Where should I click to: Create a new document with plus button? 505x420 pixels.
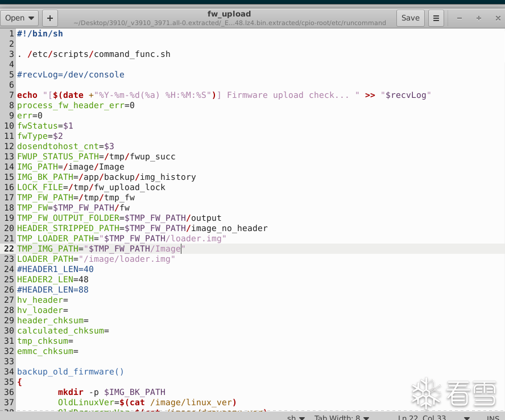(x=50, y=18)
